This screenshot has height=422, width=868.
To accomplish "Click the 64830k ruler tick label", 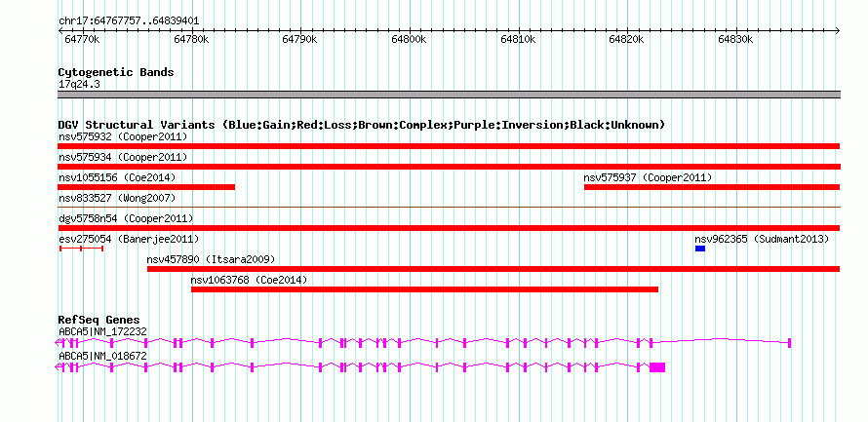I will pyautogui.click(x=735, y=39).
